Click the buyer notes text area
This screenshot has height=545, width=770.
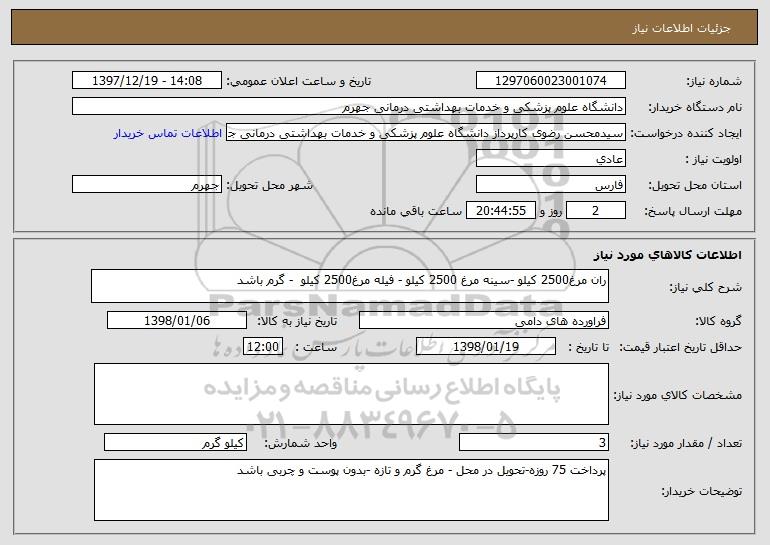pyautogui.click(x=351, y=490)
